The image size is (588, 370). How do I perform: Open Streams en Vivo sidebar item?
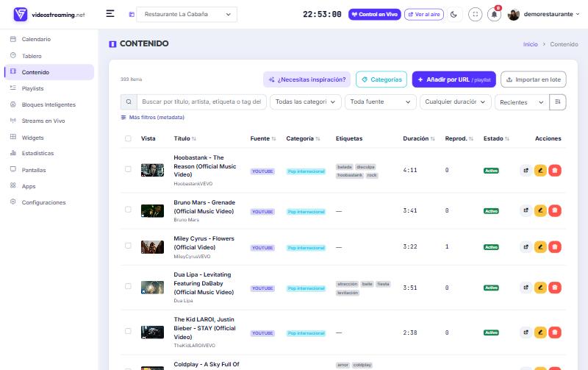click(x=49, y=121)
